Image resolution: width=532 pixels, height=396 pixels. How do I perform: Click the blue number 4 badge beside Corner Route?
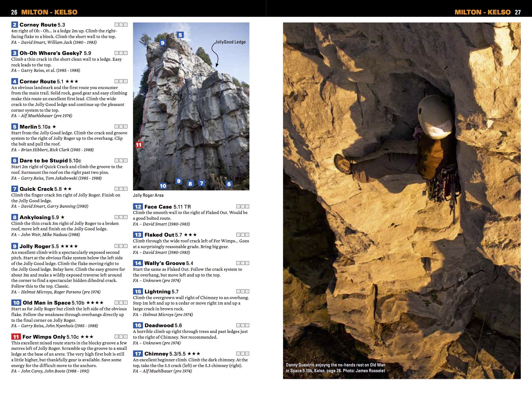coord(14,81)
